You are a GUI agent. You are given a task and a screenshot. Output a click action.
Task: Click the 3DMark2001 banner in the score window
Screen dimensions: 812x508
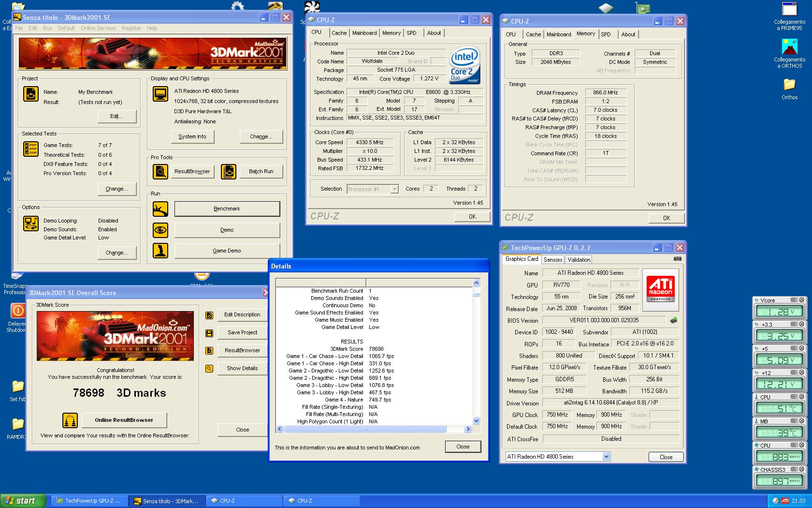pos(115,336)
